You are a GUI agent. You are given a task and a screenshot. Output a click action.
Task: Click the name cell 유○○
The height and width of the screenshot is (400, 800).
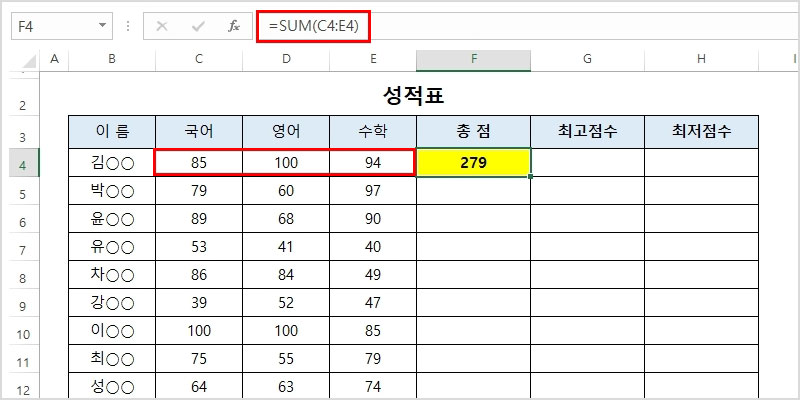click(x=112, y=247)
